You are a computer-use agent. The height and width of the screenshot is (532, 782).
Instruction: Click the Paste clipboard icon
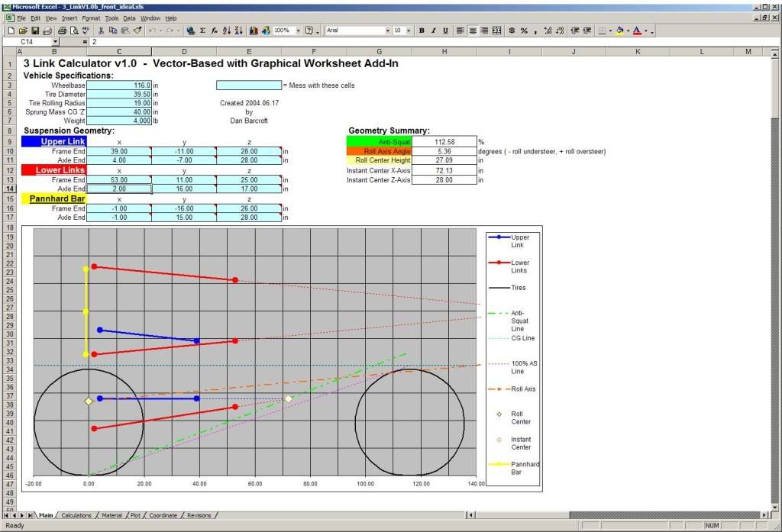pos(124,31)
